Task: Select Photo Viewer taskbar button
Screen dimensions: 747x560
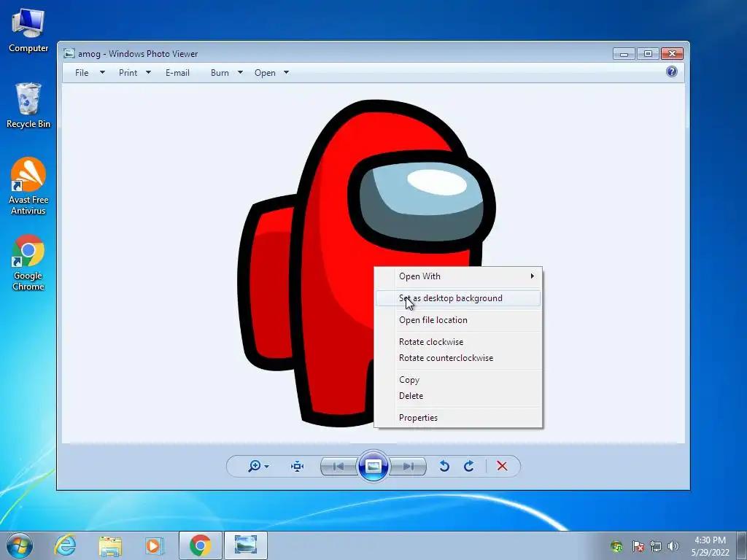Action: (246, 545)
